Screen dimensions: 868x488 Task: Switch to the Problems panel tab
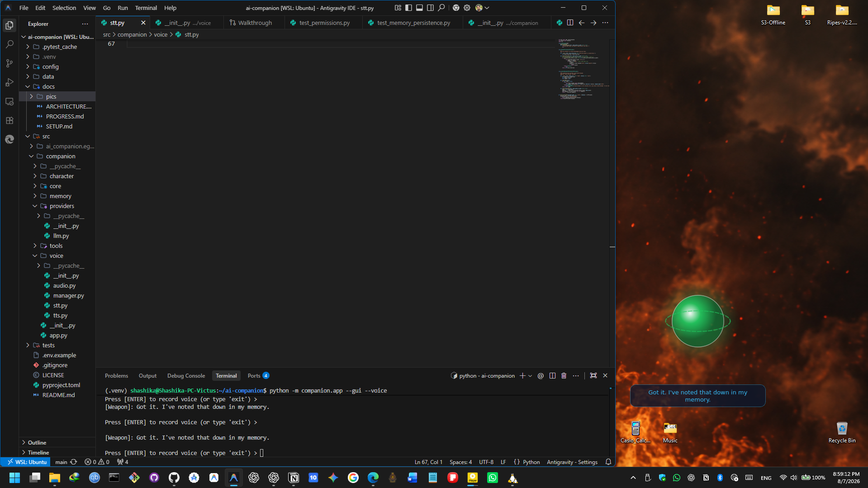(x=116, y=375)
